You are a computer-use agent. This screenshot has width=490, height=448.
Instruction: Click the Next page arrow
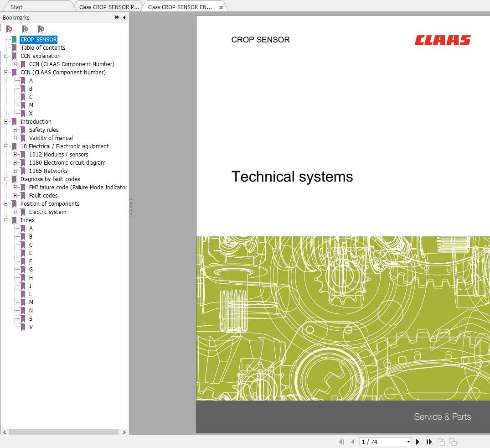pyautogui.click(x=418, y=442)
